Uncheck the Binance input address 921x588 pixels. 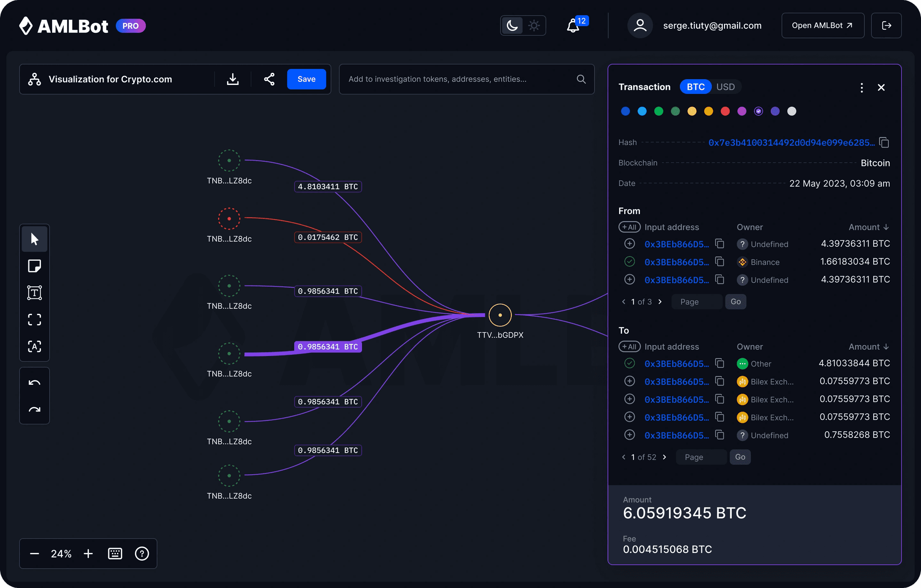[x=630, y=262]
